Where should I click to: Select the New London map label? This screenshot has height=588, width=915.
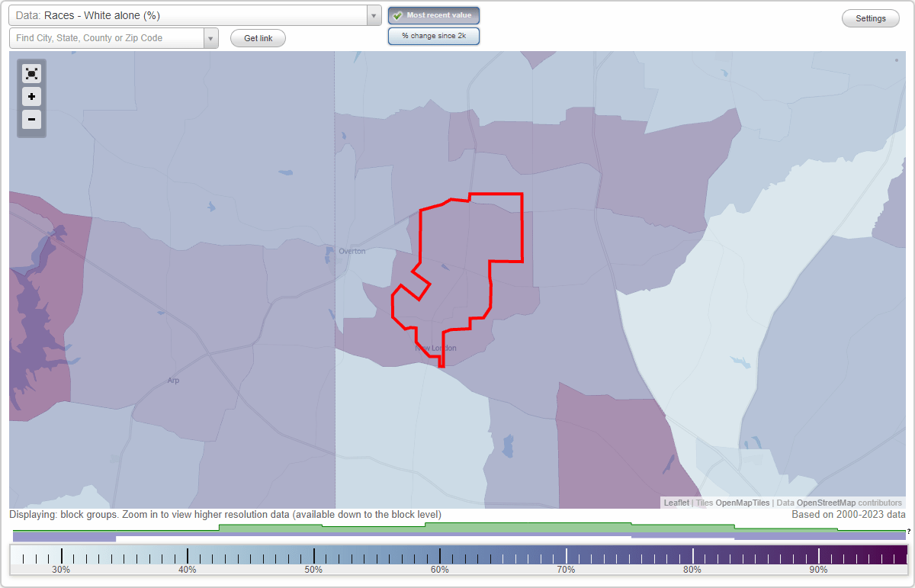[435, 347]
